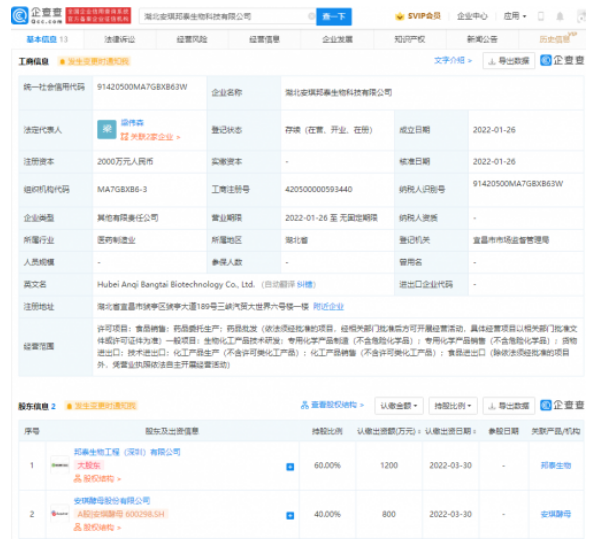This screenshot has width=598, height=541.
Task: Open 附近企业 next to the registered address
Action: click(328, 307)
